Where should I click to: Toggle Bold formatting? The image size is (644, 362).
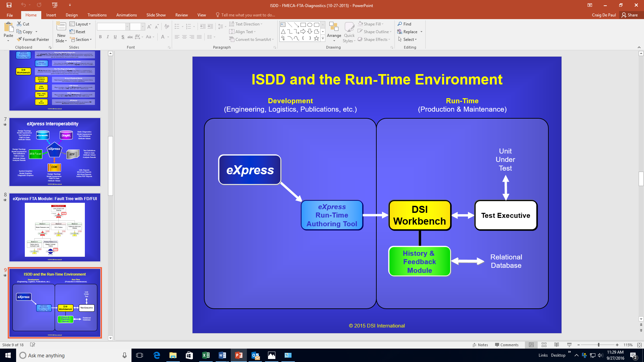click(100, 37)
